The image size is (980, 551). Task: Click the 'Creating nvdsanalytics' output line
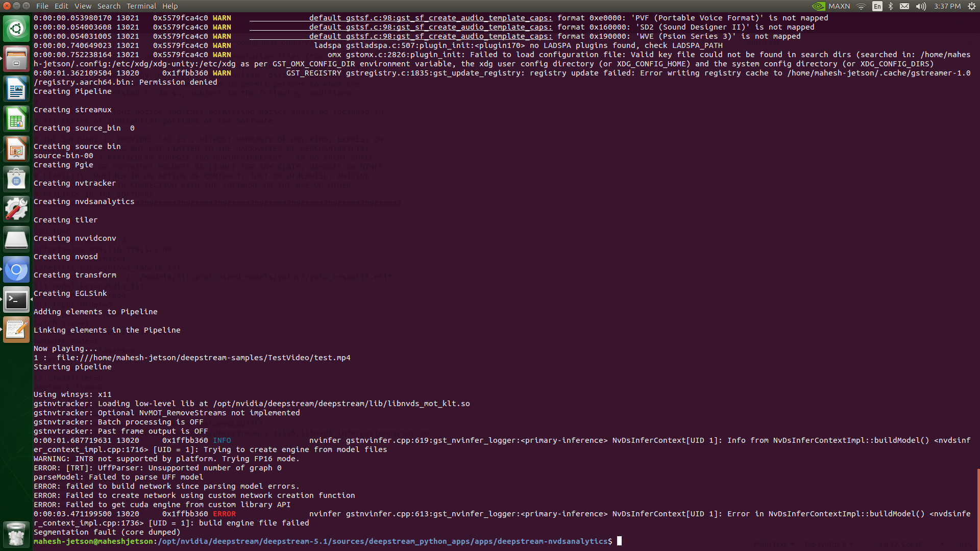(x=84, y=202)
